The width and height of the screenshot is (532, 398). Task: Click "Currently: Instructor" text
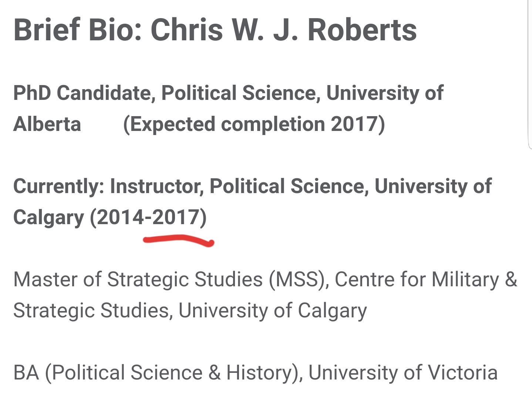[x=109, y=186]
